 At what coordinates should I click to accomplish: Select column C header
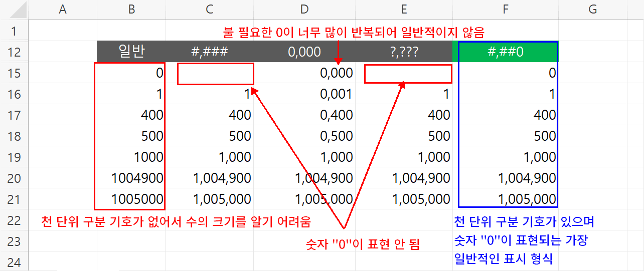click(210, 10)
